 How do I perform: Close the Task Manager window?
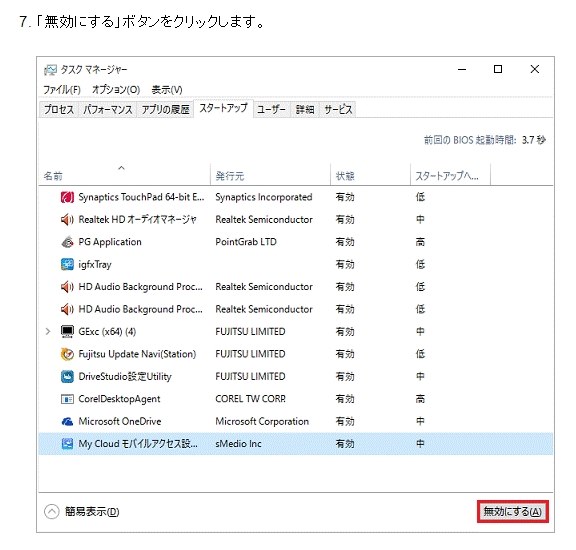pos(534,69)
